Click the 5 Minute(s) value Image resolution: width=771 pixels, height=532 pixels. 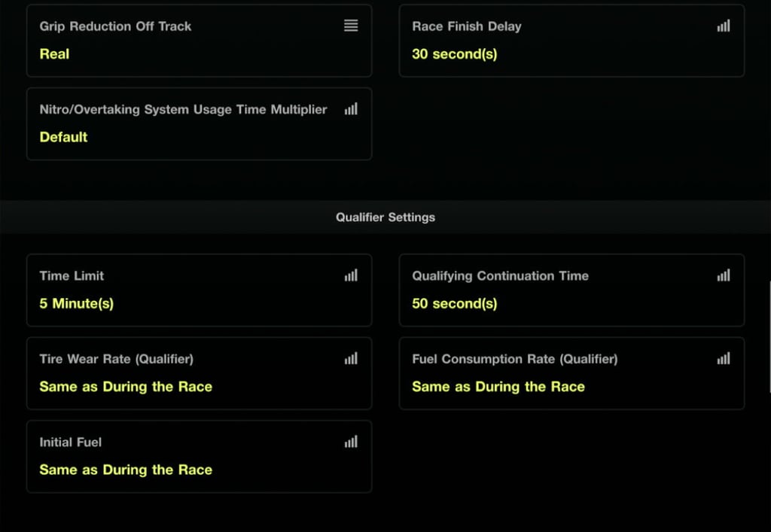[x=76, y=303]
